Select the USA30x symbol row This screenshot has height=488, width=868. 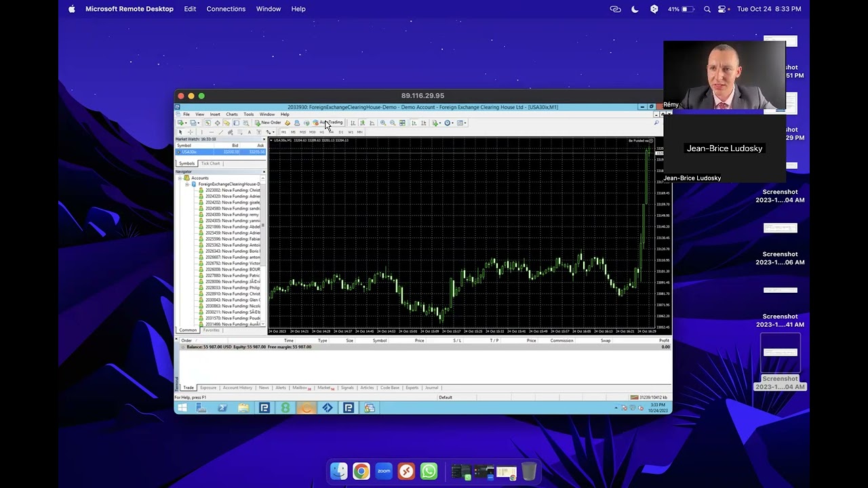tap(220, 152)
